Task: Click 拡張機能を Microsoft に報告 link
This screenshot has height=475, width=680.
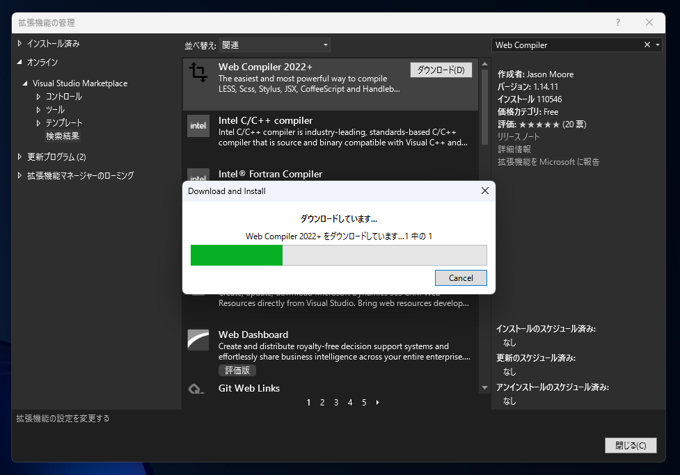Action: click(x=548, y=162)
